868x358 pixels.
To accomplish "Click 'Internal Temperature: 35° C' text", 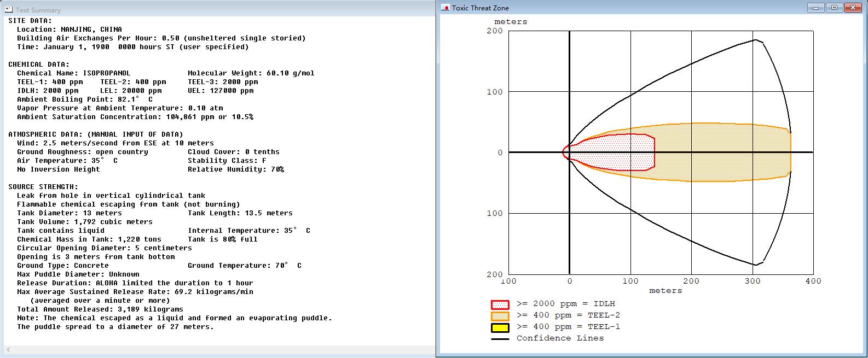I will pyautogui.click(x=249, y=231).
